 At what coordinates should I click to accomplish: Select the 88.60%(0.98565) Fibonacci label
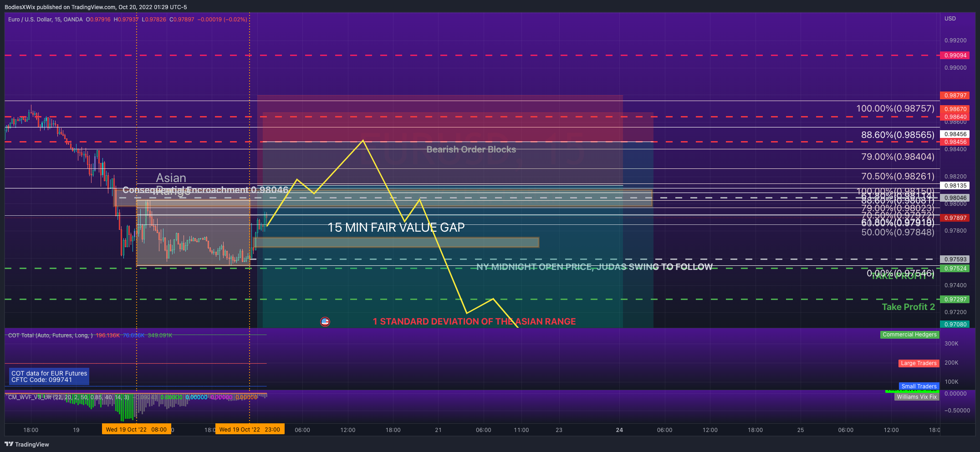click(x=898, y=135)
